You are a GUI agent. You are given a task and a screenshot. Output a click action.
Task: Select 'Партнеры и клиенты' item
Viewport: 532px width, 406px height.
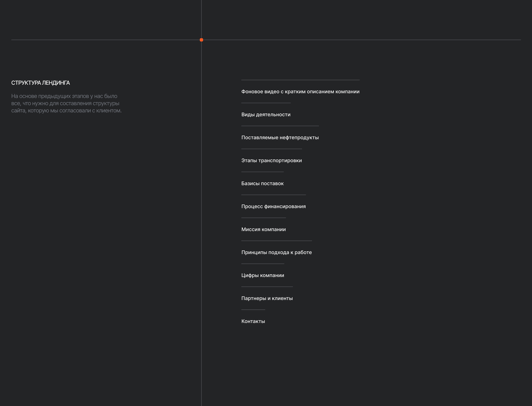click(267, 298)
